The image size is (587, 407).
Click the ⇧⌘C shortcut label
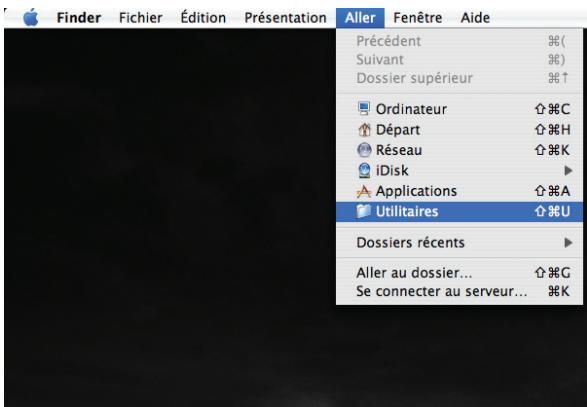point(553,109)
